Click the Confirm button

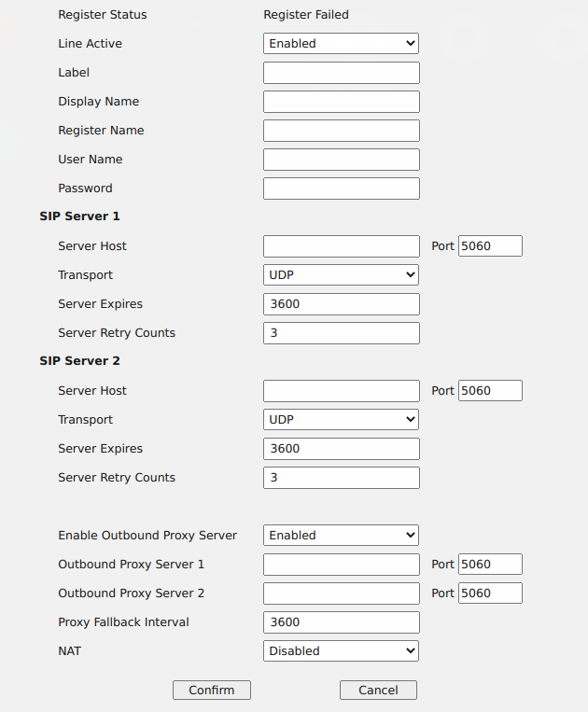pos(212,691)
